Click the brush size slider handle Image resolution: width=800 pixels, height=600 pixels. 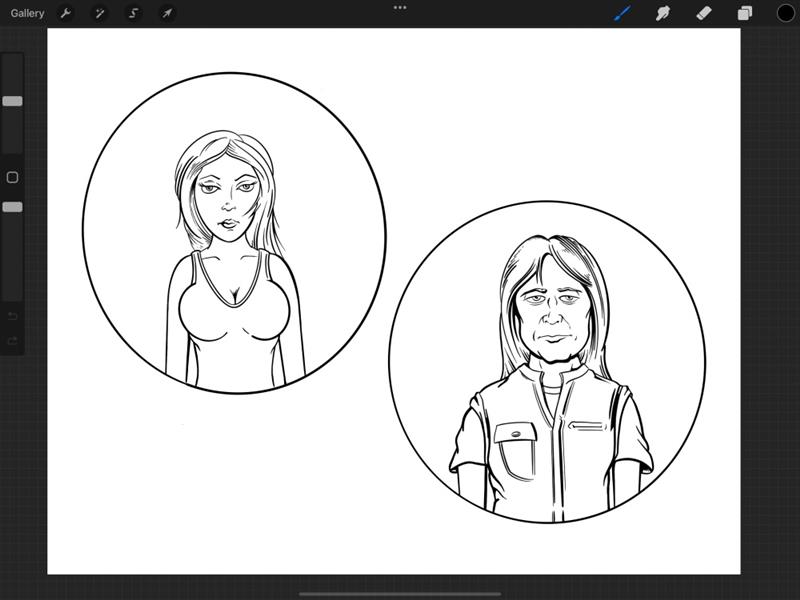(12, 101)
